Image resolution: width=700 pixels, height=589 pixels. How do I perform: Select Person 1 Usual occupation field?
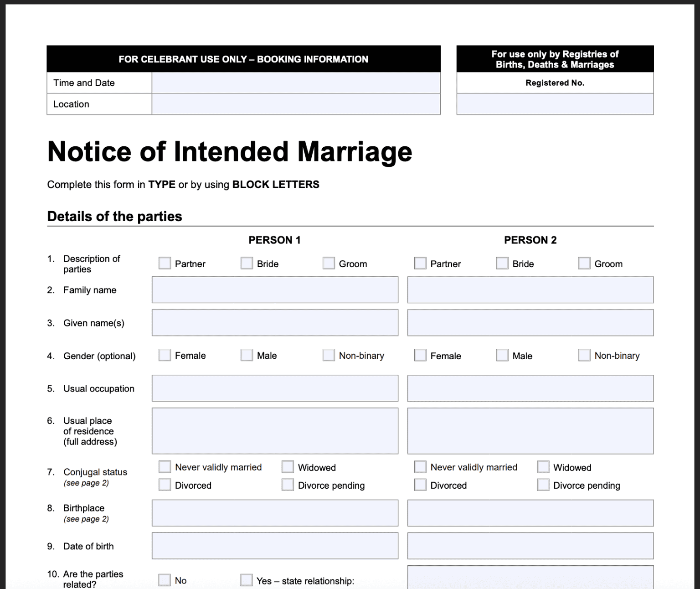click(x=275, y=388)
